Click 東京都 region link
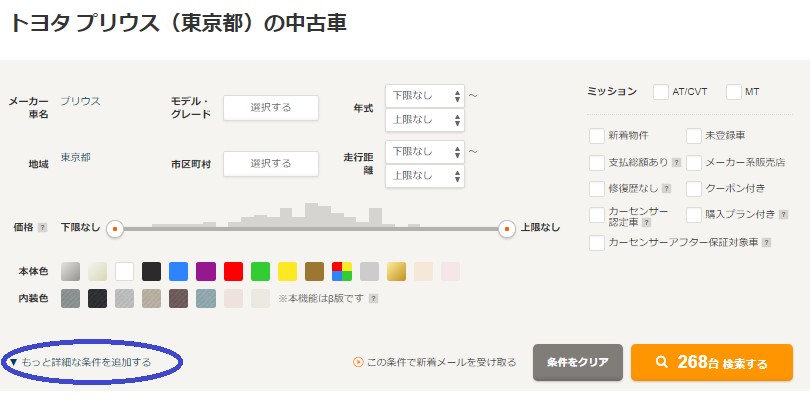810x420 pixels. click(x=75, y=158)
